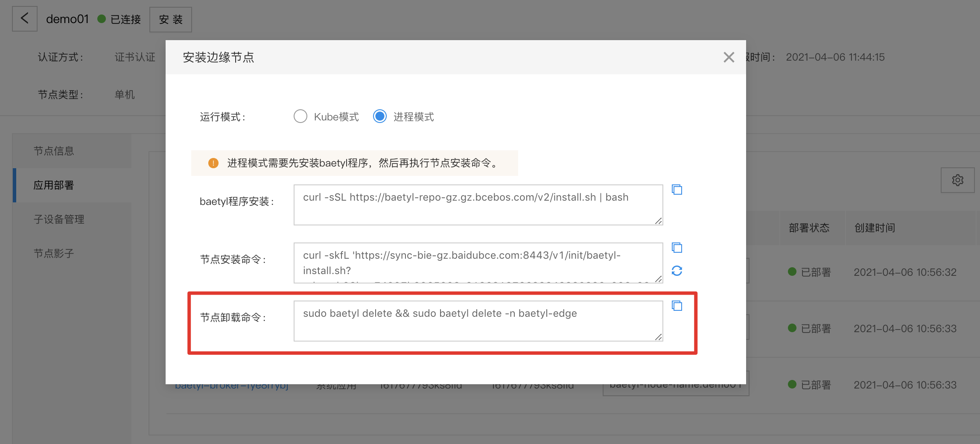Select the Kube模式 radio option

pyautogui.click(x=300, y=116)
